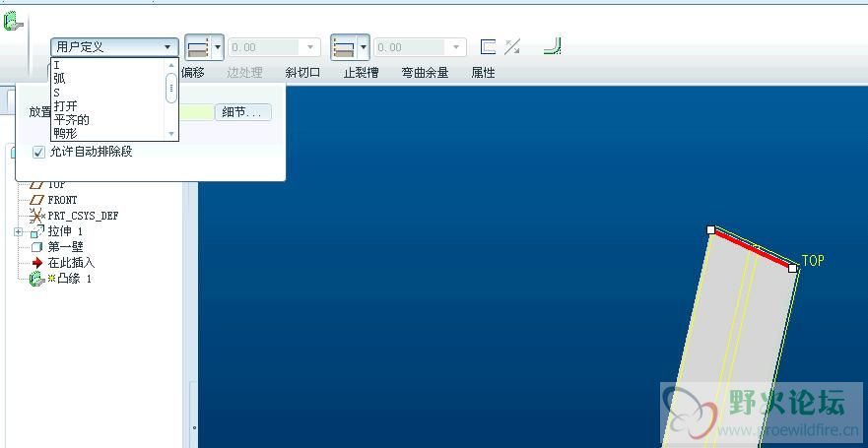Open the 属性 panel tab
Image resolution: width=868 pixels, height=448 pixels.
[x=483, y=73]
